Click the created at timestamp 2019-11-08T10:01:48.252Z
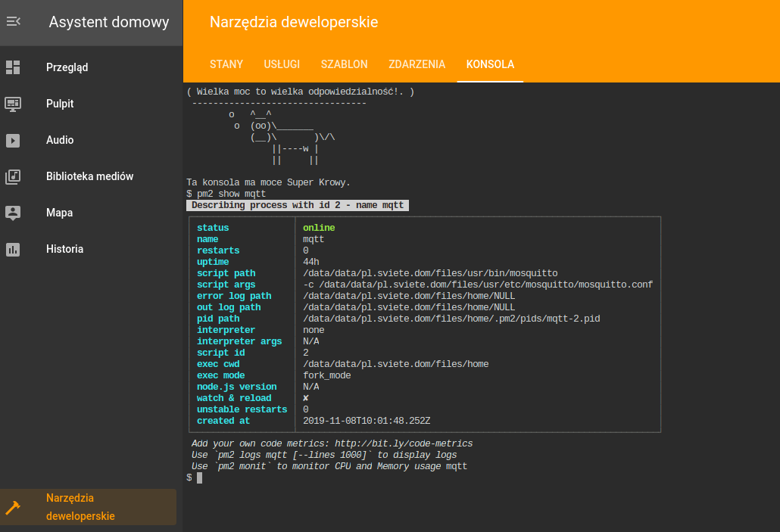This screenshot has width=780, height=532. click(x=367, y=421)
